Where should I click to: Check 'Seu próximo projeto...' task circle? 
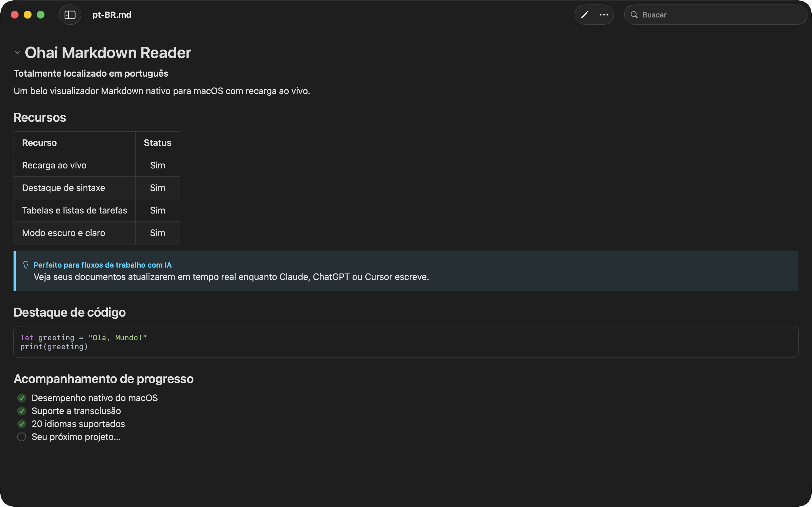coord(22,437)
